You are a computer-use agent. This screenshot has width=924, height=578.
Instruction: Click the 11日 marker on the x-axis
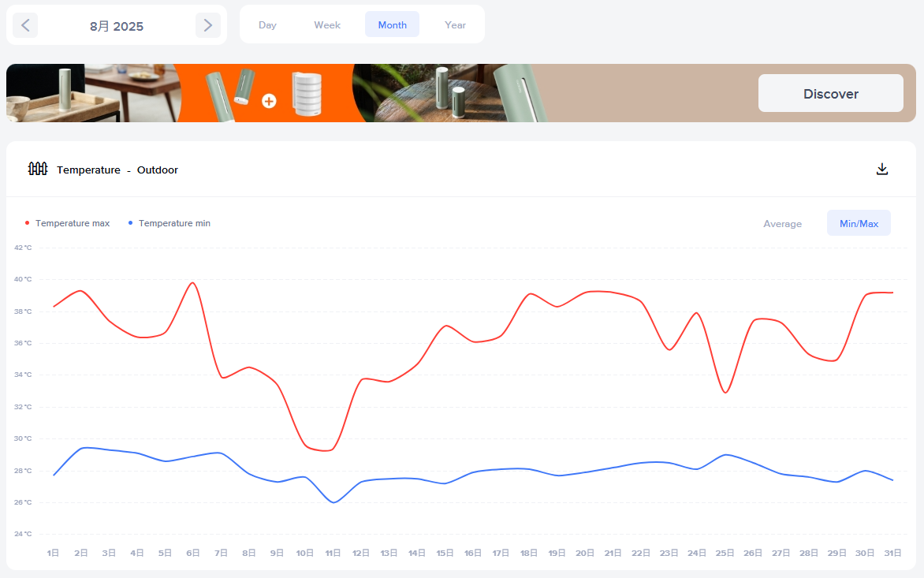click(333, 554)
